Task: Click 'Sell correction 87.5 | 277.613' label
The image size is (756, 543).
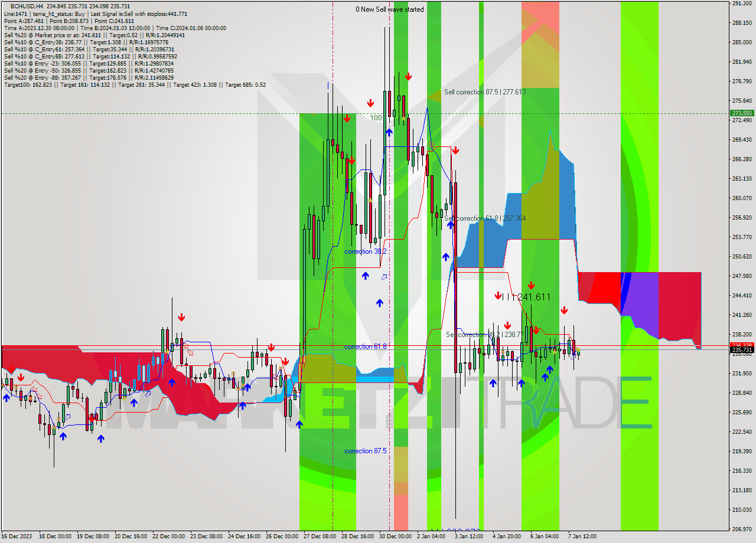Action: (485, 92)
